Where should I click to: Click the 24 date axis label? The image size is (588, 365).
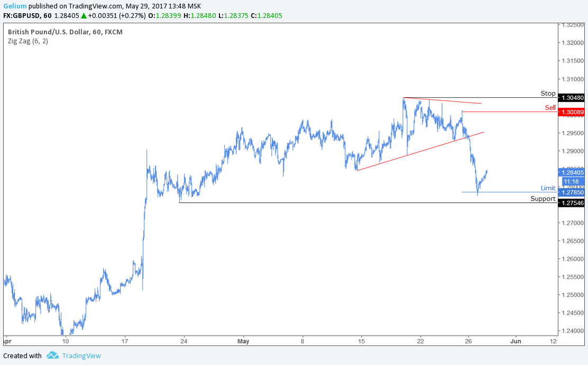click(x=184, y=341)
